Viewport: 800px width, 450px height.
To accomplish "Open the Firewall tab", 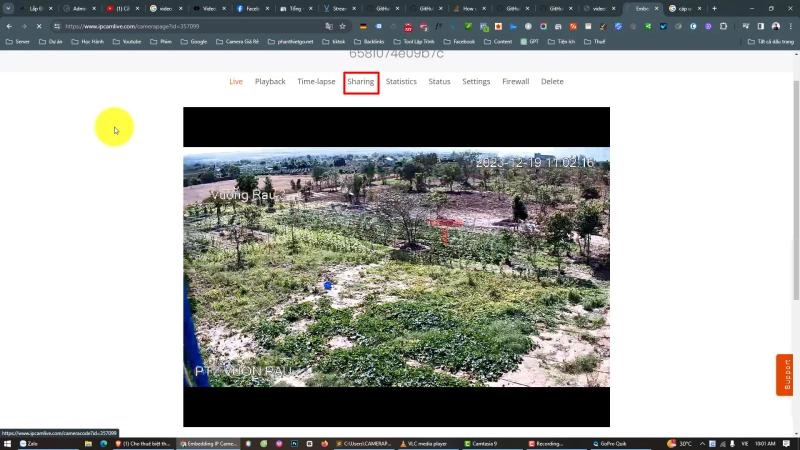I will 515,82.
